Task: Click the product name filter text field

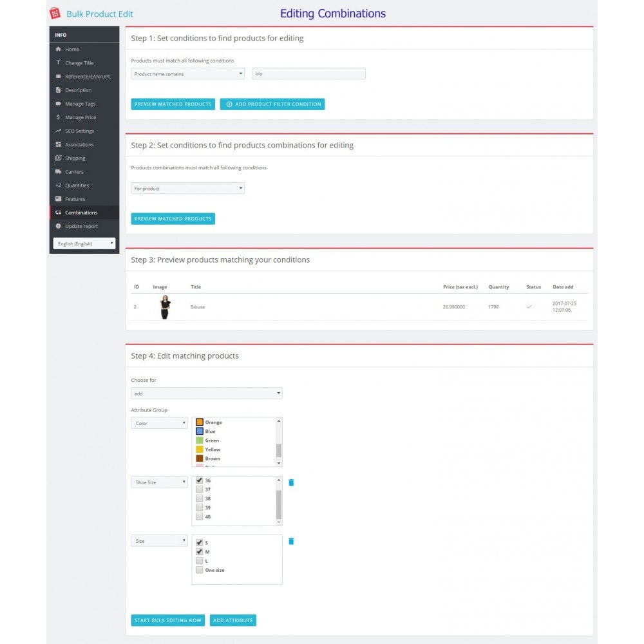Action: 308,74
